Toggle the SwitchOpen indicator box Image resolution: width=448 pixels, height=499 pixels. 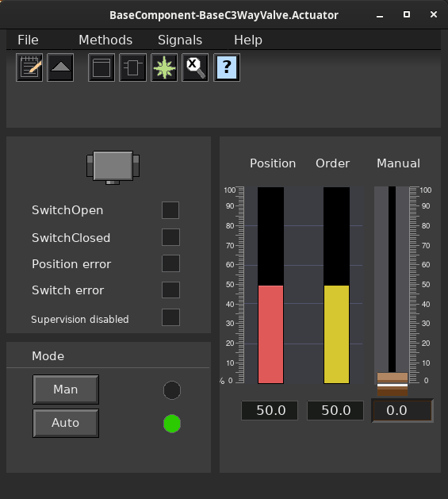coord(170,210)
